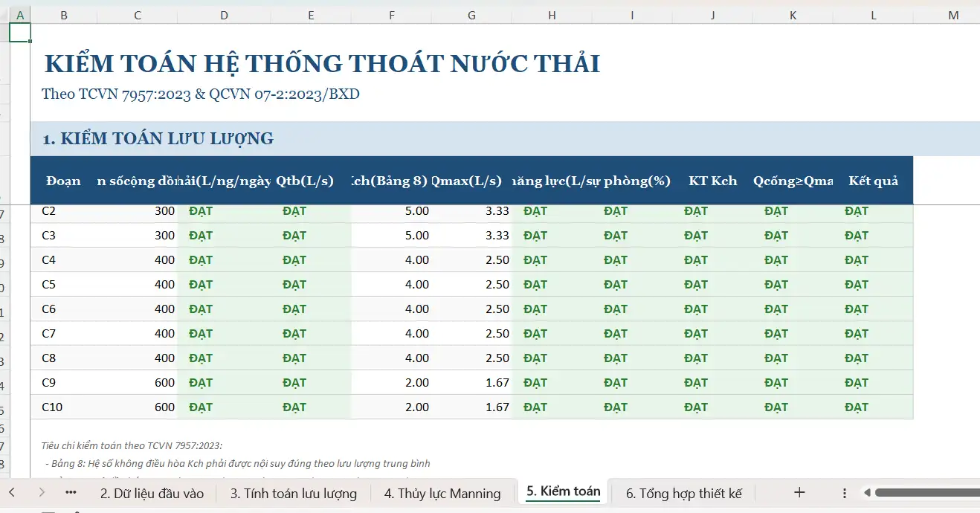Click the 'Kết quả' table header cell
The width and height of the screenshot is (980, 513).
point(873,181)
